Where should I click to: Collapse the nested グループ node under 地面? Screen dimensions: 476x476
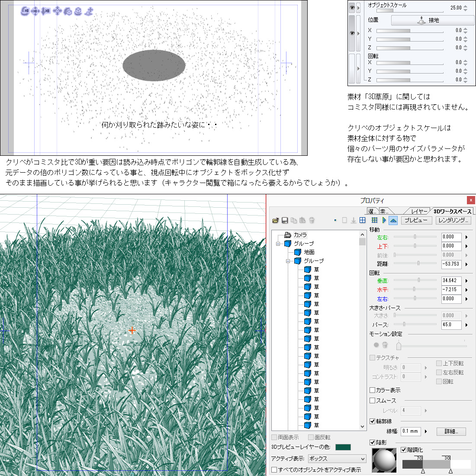288,261
